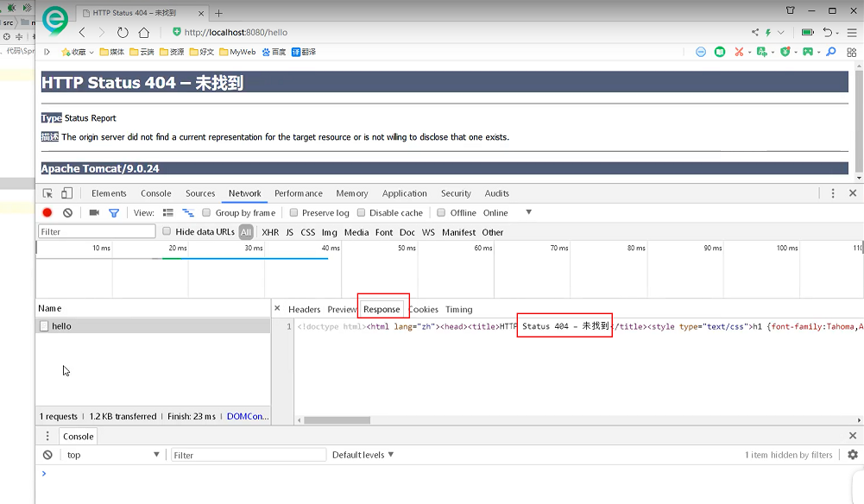This screenshot has width=864, height=504.
Task: Enable Group by frame checkbox
Action: coord(206,212)
